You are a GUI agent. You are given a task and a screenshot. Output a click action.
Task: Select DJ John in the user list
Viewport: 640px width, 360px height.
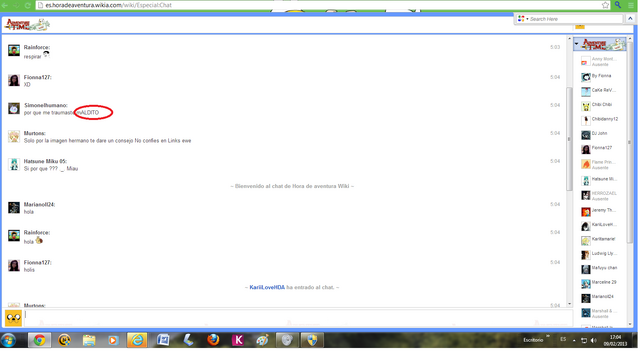click(x=600, y=134)
